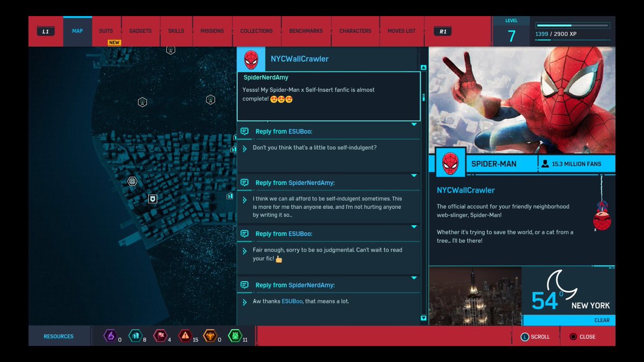Image resolution: width=644 pixels, height=362 pixels.
Task: Select the surveillance tower marker closest to the shoreline
Action: click(x=142, y=102)
